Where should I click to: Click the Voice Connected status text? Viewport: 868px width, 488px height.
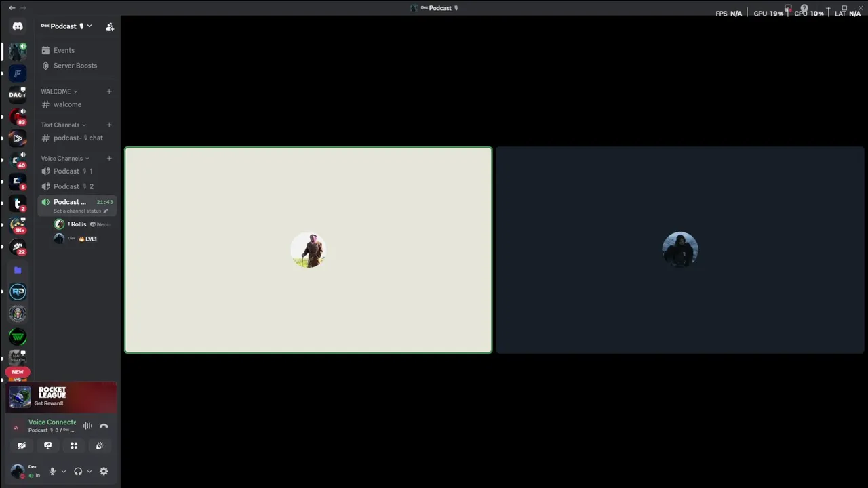pyautogui.click(x=52, y=422)
